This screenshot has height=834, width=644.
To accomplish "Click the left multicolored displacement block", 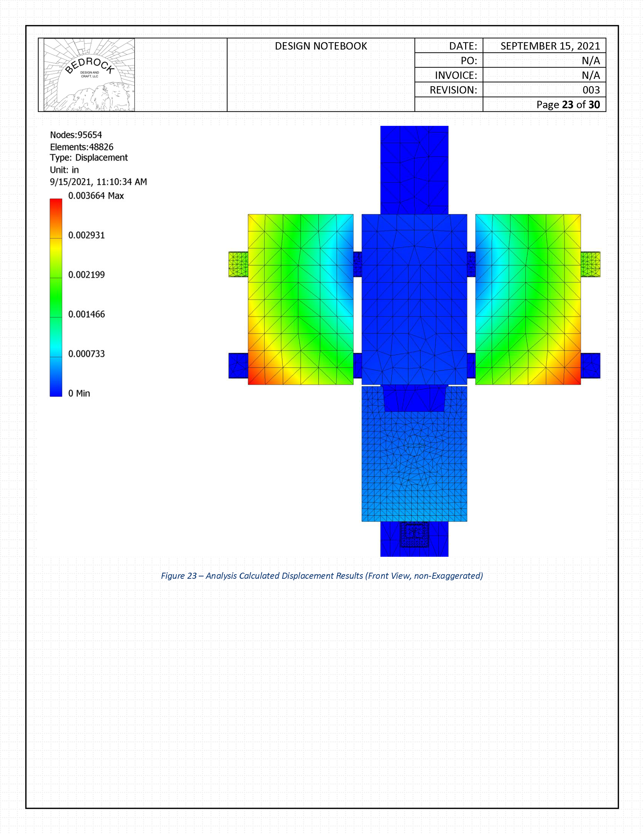I will click(x=301, y=299).
